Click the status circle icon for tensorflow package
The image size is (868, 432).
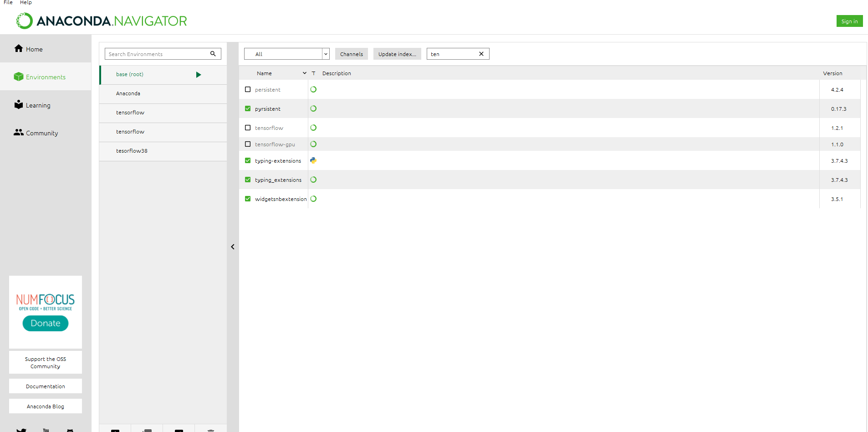[313, 128]
